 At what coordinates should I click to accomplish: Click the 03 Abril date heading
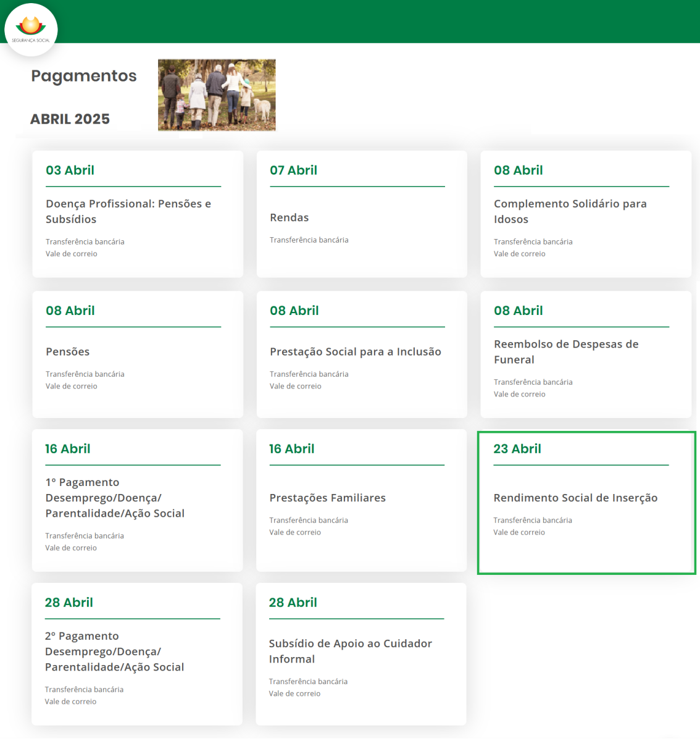coord(70,170)
